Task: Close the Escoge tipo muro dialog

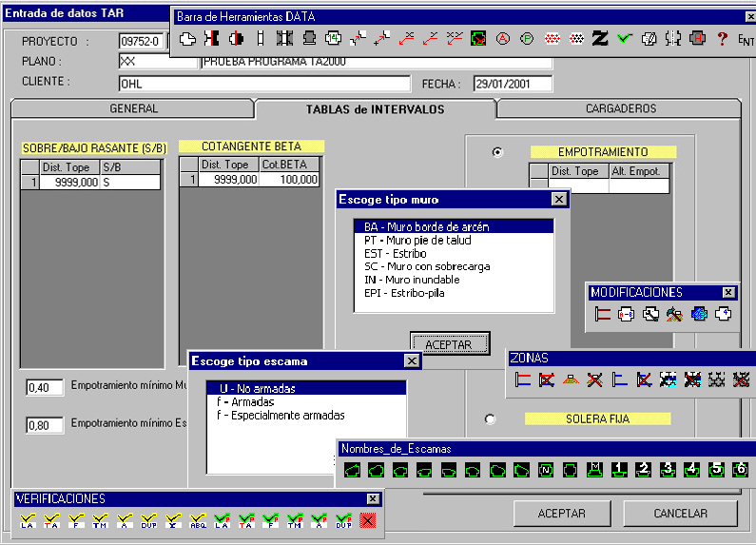Action: [x=559, y=199]
